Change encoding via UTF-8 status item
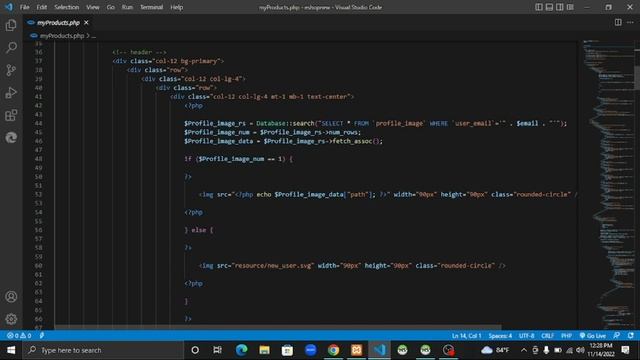Image resolution: width=640 pixels, height=360 pixels. coord(526,336)
